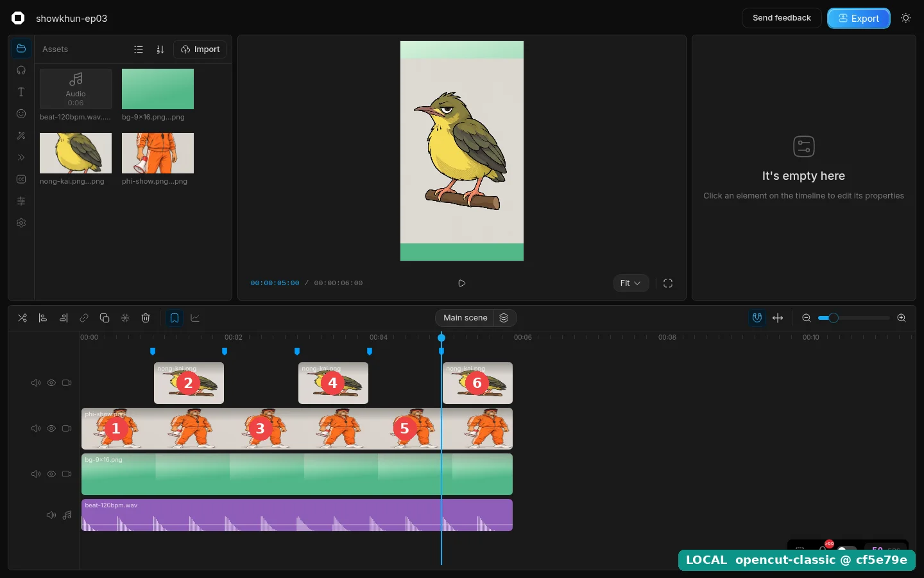Open the Sounds headphone tab in the sidebar
This screenshot has width=924, height=578.
[x=21, y=70]
